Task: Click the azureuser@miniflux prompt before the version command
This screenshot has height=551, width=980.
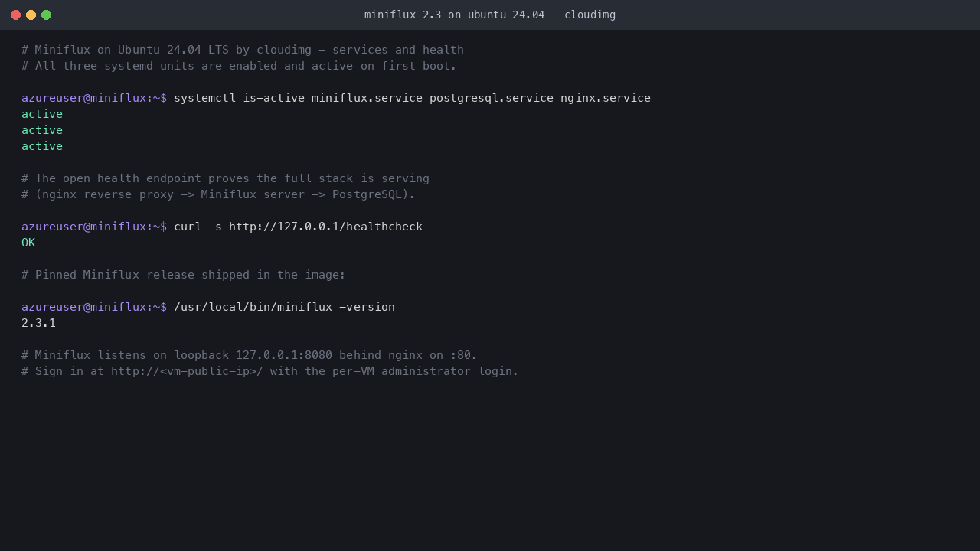Action: coord(94,307)
